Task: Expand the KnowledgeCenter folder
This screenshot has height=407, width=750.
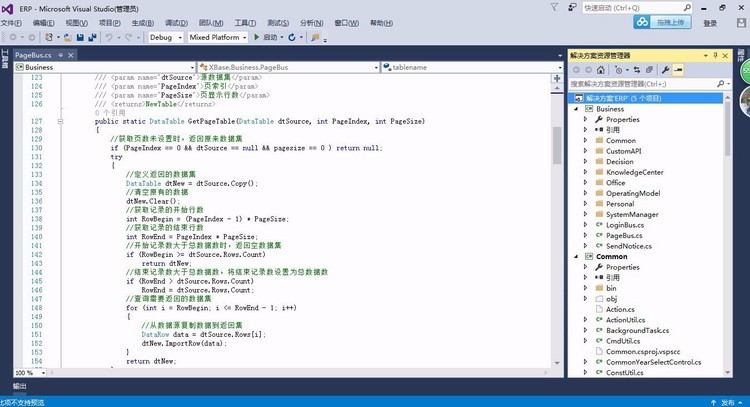Action: 585,172
